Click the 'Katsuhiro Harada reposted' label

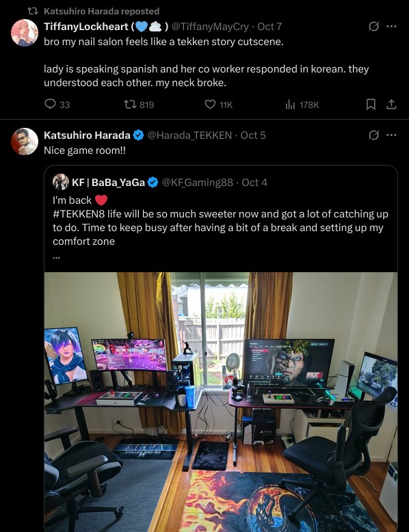[101, 11]
